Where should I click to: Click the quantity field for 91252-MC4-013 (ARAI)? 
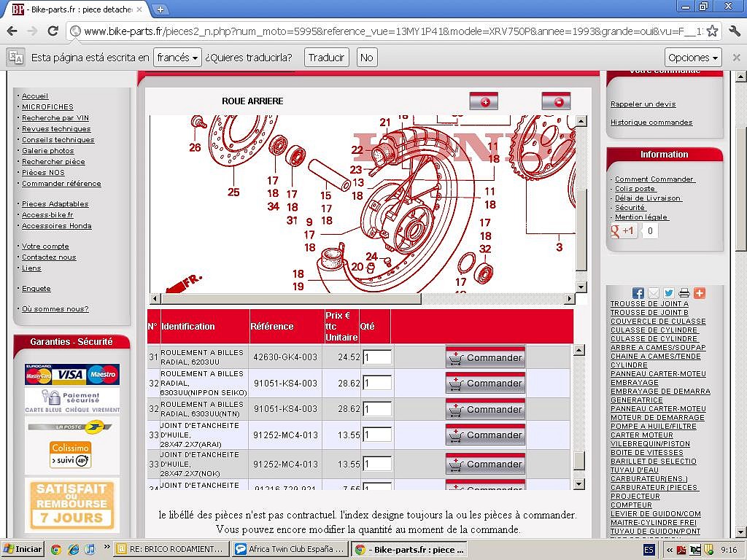click(x=377, y=435)
